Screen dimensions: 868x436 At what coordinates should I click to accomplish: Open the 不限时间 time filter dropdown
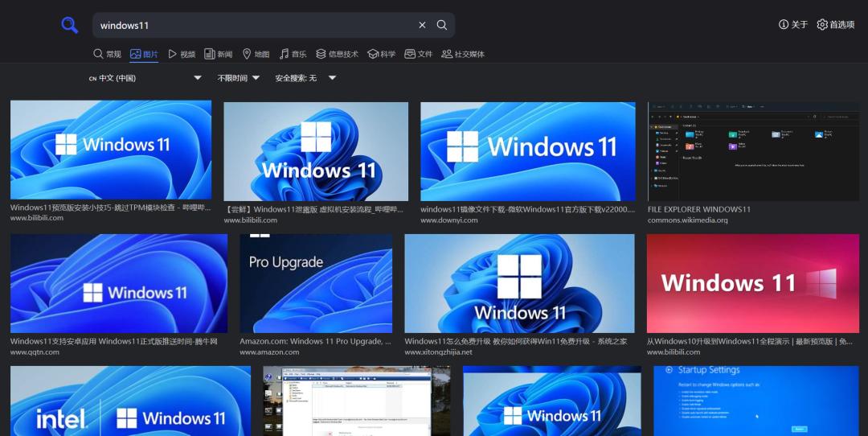coord(239,78)
